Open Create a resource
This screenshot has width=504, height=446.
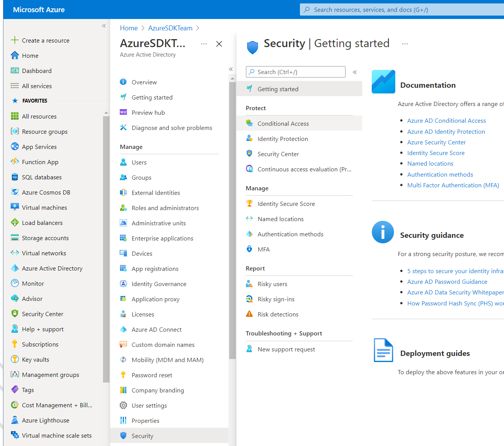click(x=45, y=40)
